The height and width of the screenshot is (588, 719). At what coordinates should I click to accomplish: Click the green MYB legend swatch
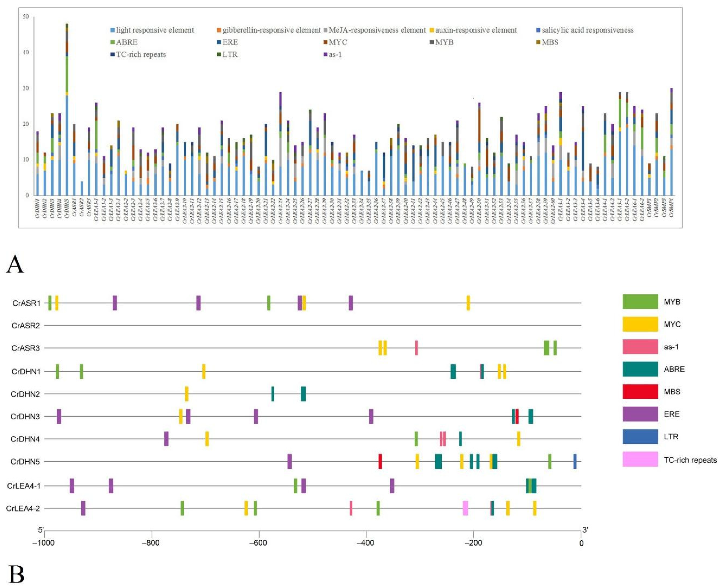coord(640,301)
